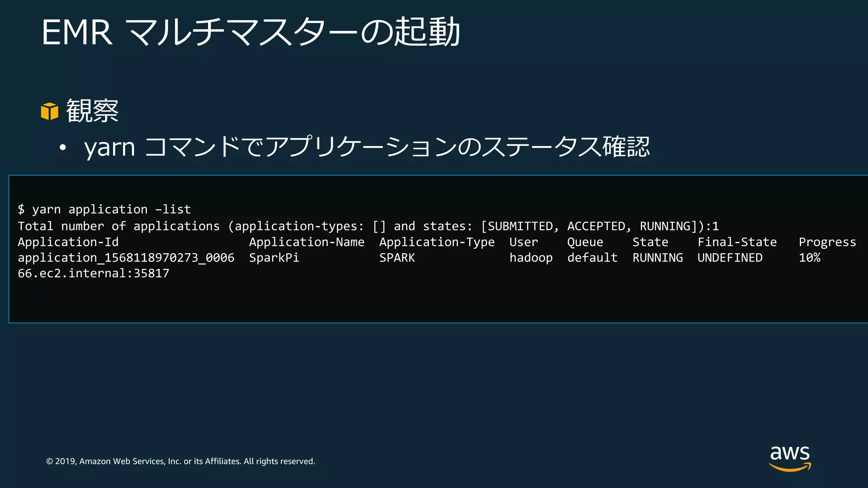Click the orange box bullet icon
868x488 pixels.
click(x=50, y=111)
